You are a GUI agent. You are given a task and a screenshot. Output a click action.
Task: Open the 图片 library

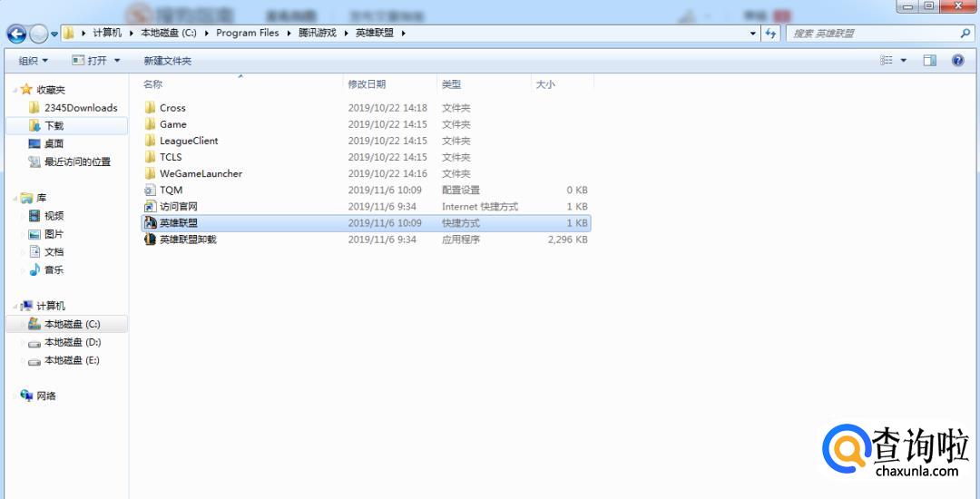(54, 234)
